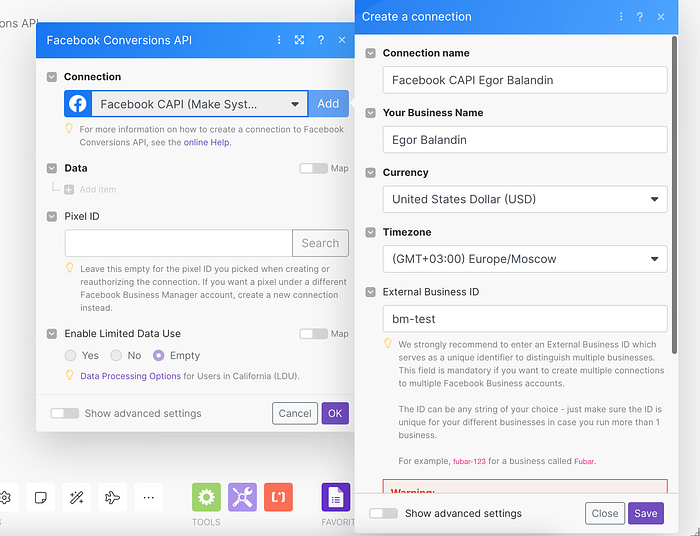The image size is (700, 536).
Task: Toggle Show advanced settings in Facebook Conversions dialog
Action: [65, 413]
